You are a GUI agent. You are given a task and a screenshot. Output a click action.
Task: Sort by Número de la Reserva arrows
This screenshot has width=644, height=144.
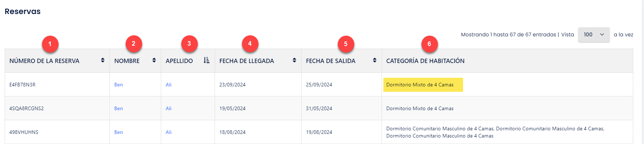(x=103, y=60)
